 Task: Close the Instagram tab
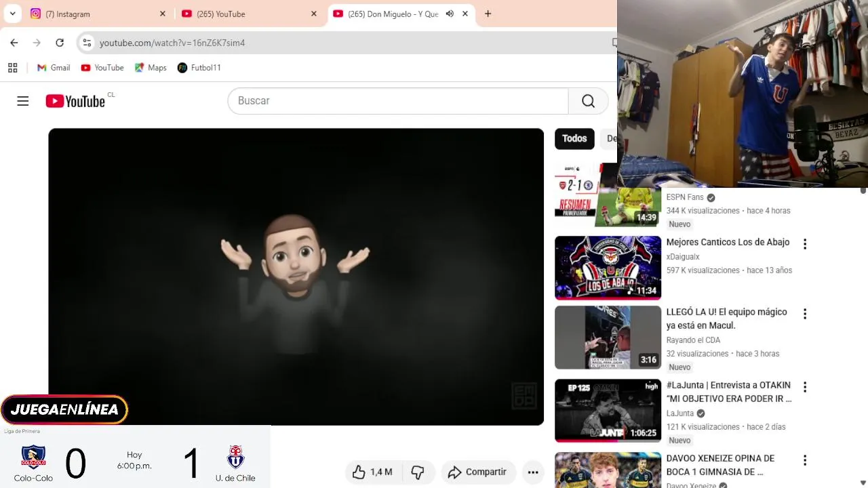point(163,14)
